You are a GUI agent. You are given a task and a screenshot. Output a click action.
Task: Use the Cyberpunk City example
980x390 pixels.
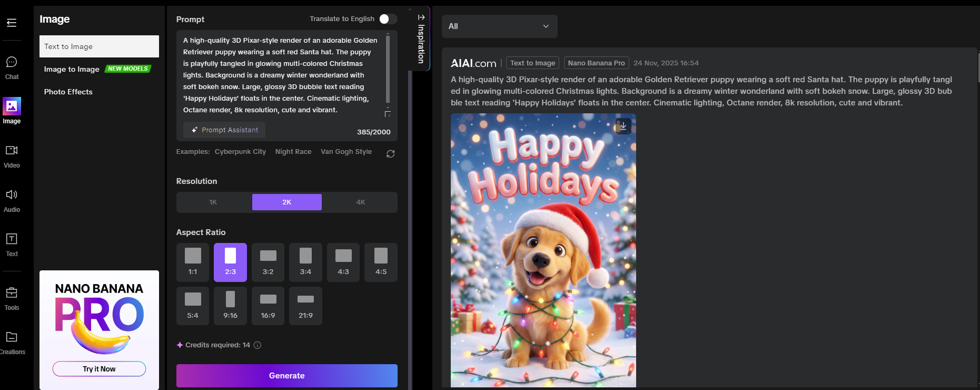pyautogui.click(x=240, y=152)
